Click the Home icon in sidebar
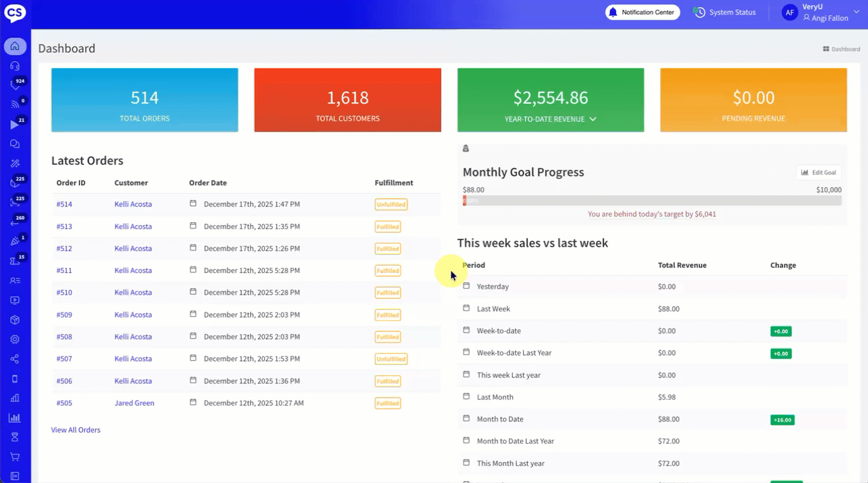The image size is (868, 483). tap(14, 47)
